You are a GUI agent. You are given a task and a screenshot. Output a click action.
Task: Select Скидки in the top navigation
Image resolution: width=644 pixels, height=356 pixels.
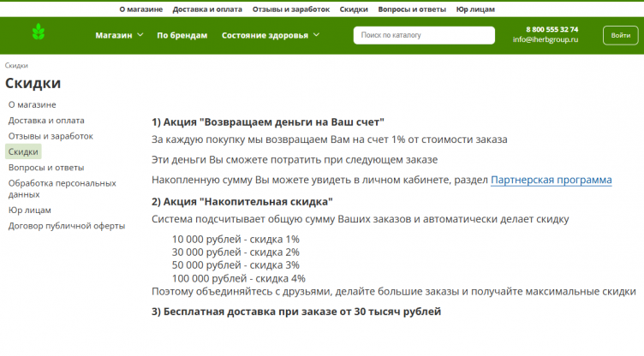(354, 9)
